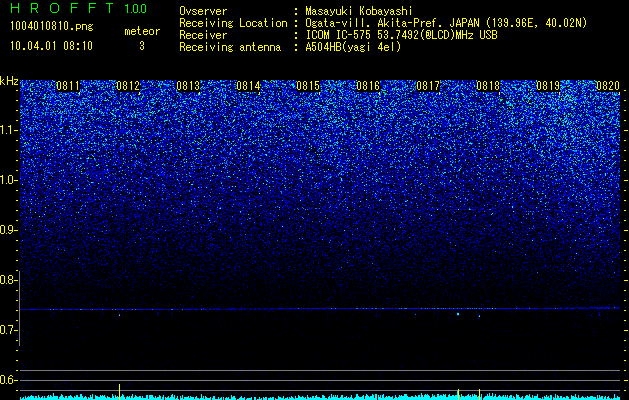Click the version number 1.0.0
Viewport: 629px width, 400px height.
[135, 8]
